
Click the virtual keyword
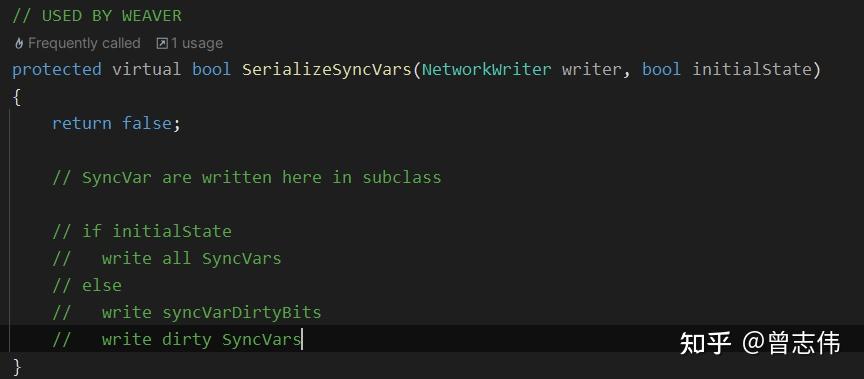click(147, 69)
